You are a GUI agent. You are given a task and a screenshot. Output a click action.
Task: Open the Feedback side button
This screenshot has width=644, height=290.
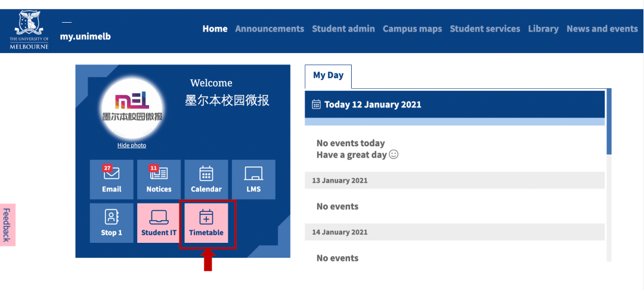(x=7, y=225)
